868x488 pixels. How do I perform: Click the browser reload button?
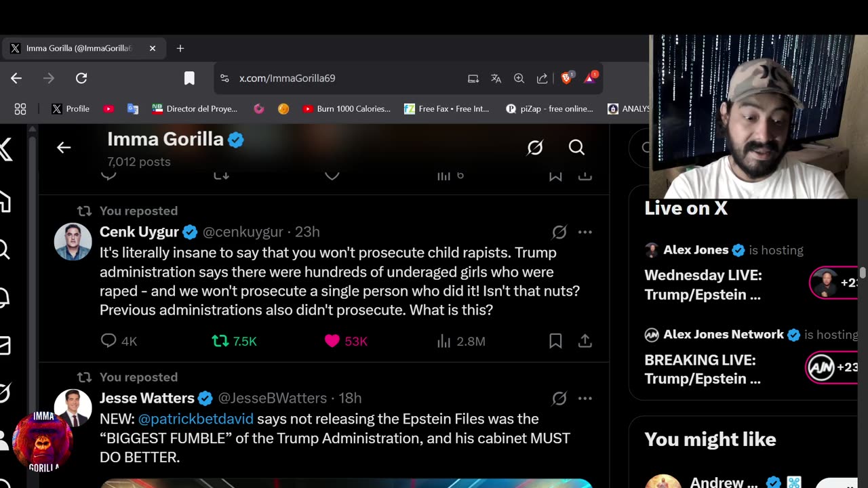[81, 78]
